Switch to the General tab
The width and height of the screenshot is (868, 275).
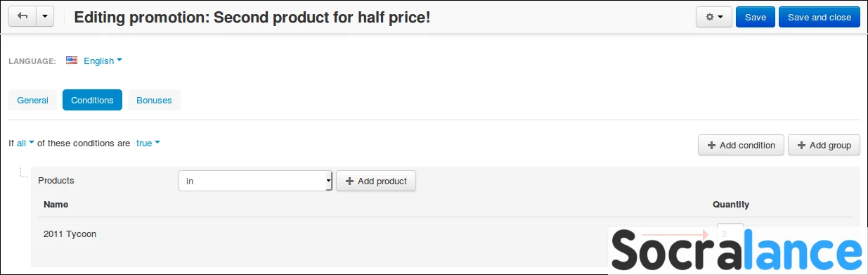[x=32, y=100]
